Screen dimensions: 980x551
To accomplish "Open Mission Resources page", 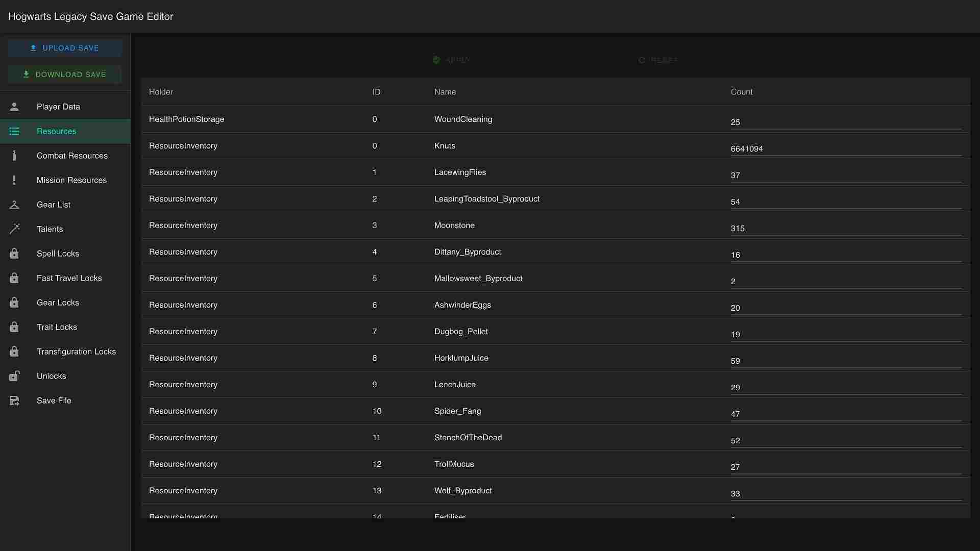I will (65, 180).
